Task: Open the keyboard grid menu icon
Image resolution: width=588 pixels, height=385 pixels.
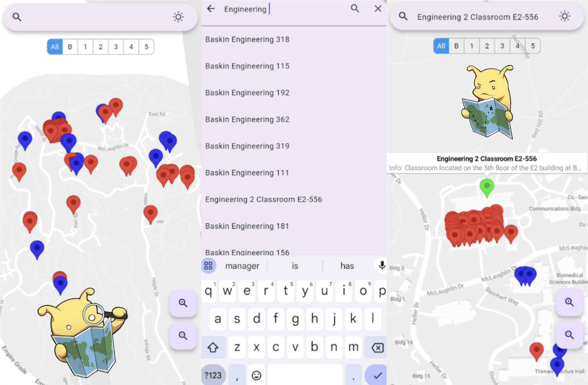Action: [208, 266]
